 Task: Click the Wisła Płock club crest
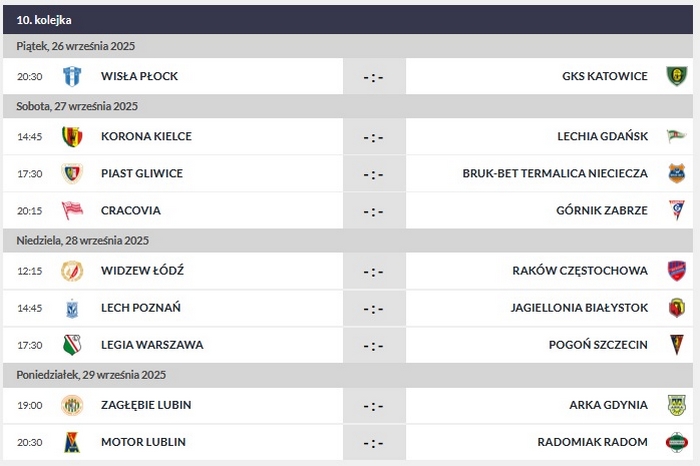click(x=71, y=76)
